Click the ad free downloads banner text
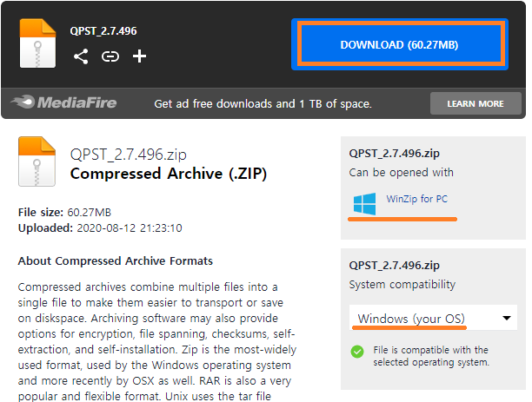The height and width of the screenshot is (402, 532). [263, 103]
